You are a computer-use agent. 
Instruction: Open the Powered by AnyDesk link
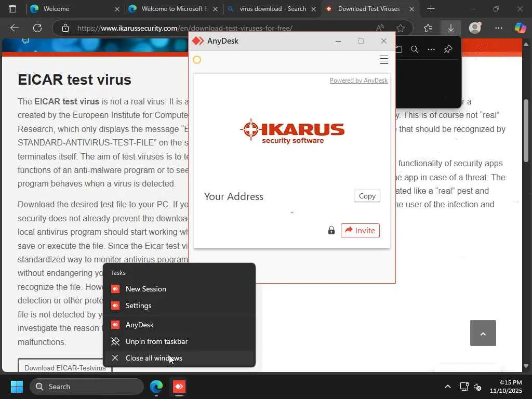click(358, 81)
